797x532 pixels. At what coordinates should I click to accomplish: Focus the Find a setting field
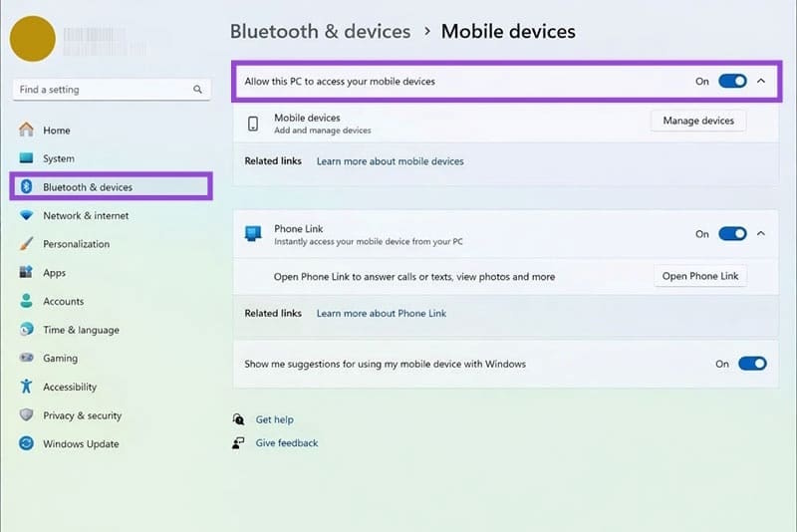[x=100, y=90]
